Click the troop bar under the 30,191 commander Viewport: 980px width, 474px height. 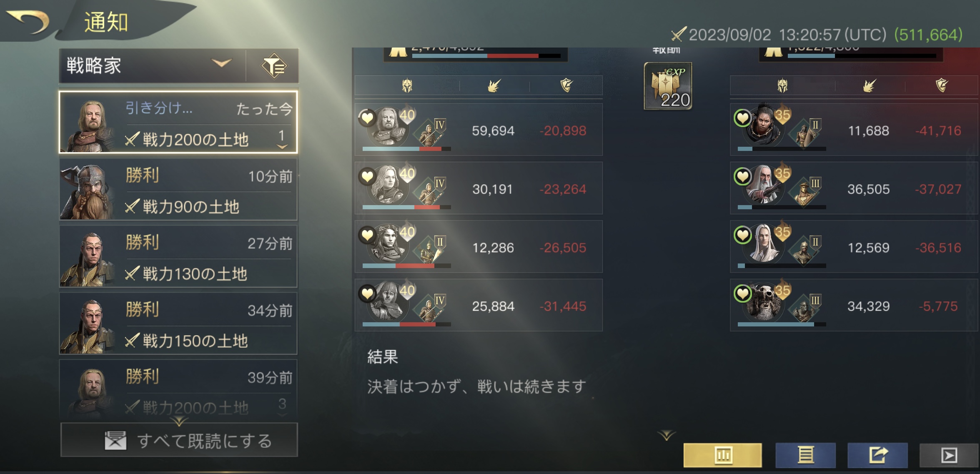406,207
